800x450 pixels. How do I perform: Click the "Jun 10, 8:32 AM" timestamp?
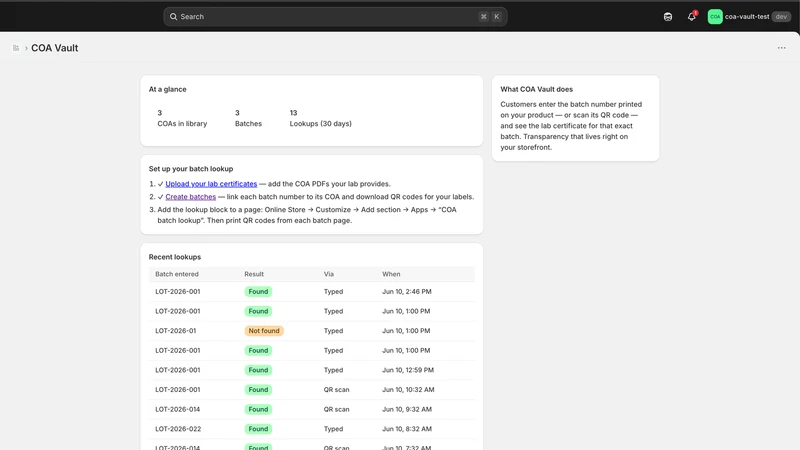click(x=407, y=429)
